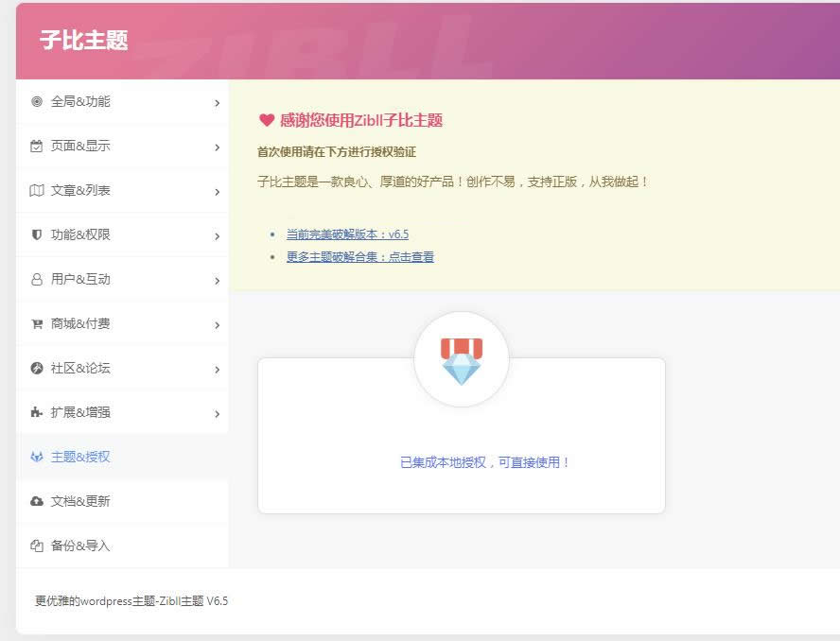Open the 更多主题破解合集：点击查看 link
Viewport: 840px width, 641px height.
360,257
